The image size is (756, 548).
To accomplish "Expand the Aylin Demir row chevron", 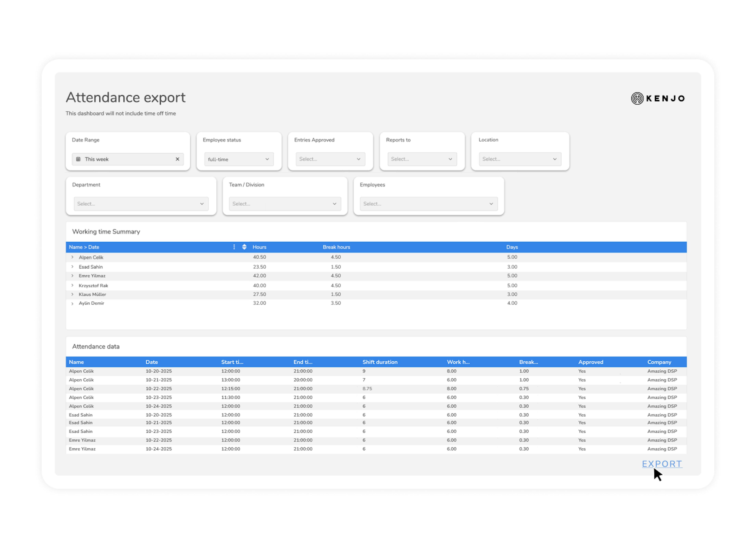I will click(72, 303).
